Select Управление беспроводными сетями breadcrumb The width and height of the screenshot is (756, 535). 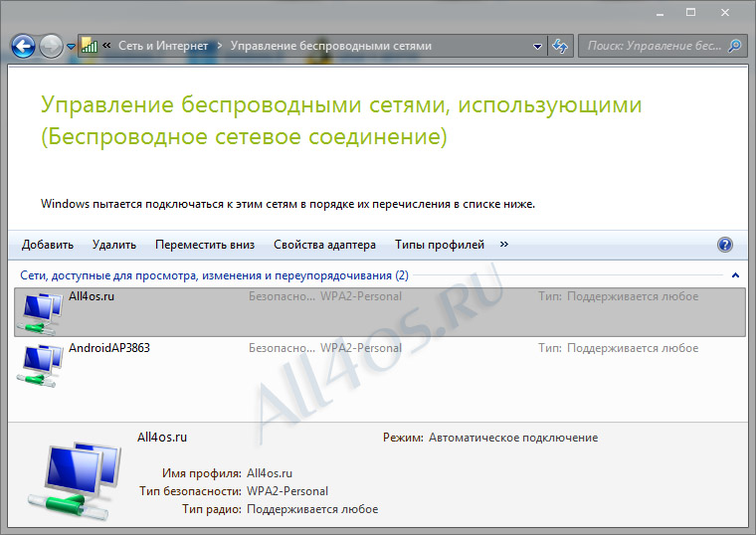pos(330,46)
